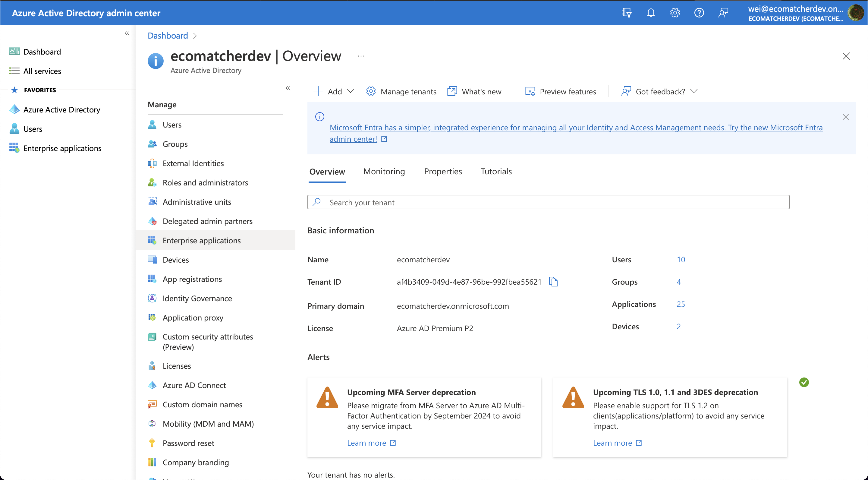Click Learn more under TLS deprecation
The height and width of the screenshot is (480, 868).
pos(617,443)
